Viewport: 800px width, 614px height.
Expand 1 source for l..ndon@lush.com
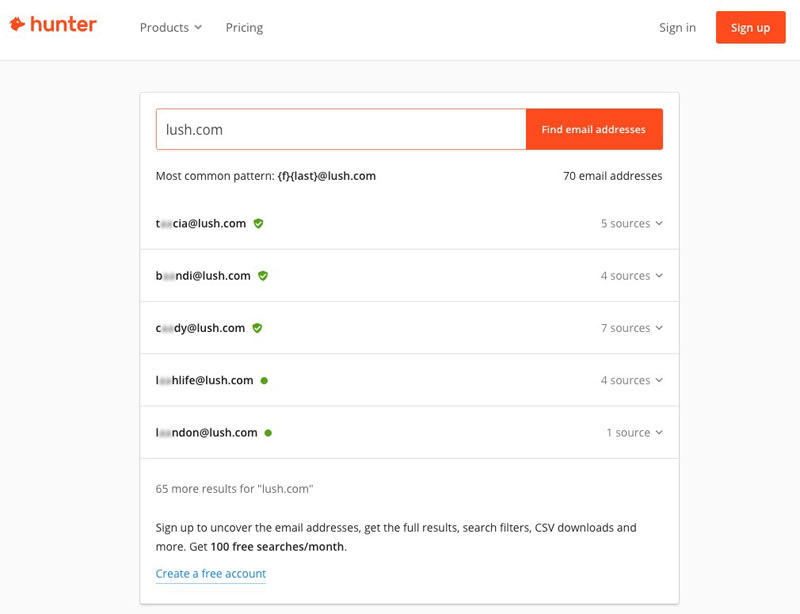point(635,433)
